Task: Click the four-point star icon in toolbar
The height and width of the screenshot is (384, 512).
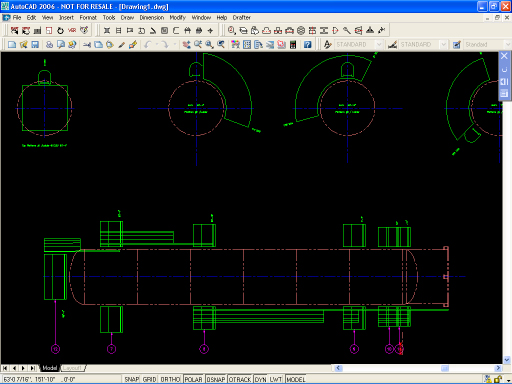Action: coord(210,30)
